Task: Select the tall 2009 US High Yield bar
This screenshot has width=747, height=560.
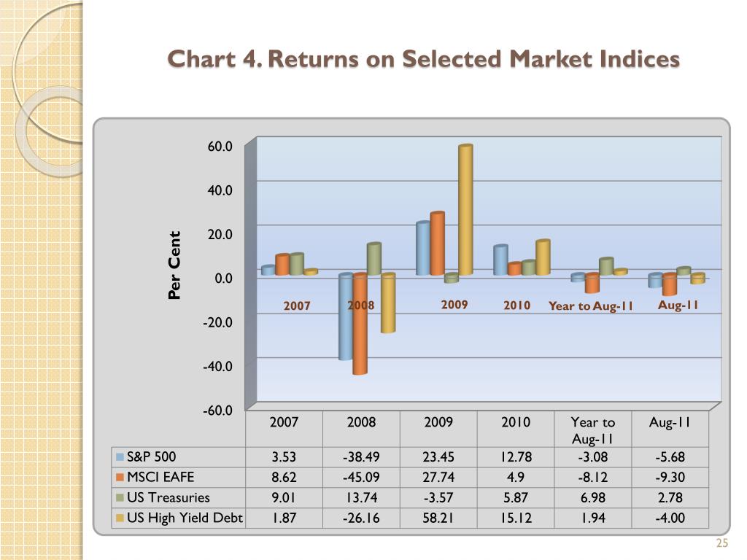Action: pyautogui.click(x=465, y=209)
